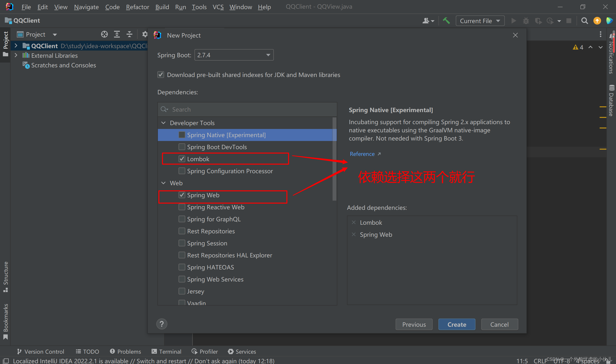Image resolution: width=616 pixels, height=364 pixels.
Task: Click the dependency list scrollbar
Action: coord(334,159)
